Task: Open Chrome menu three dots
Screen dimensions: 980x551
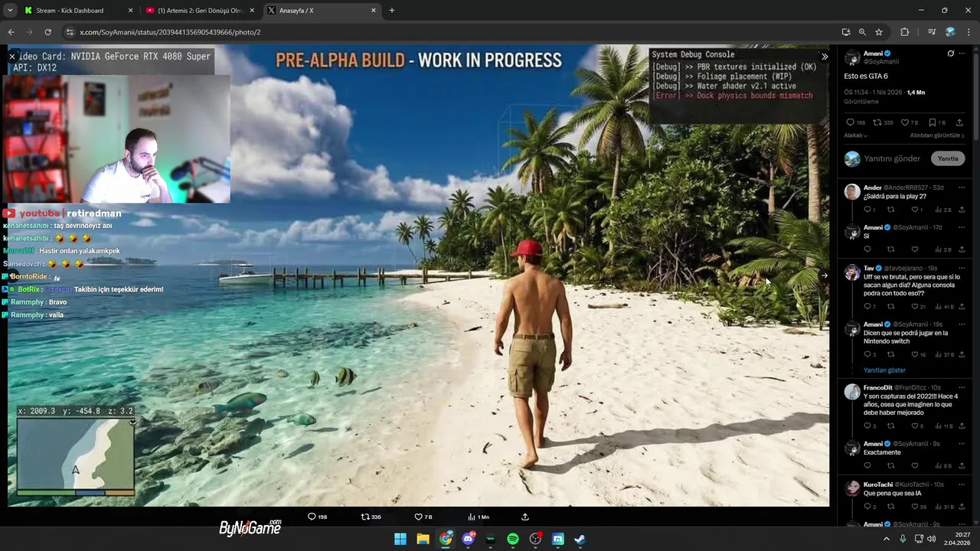Action: coord(969,32)
